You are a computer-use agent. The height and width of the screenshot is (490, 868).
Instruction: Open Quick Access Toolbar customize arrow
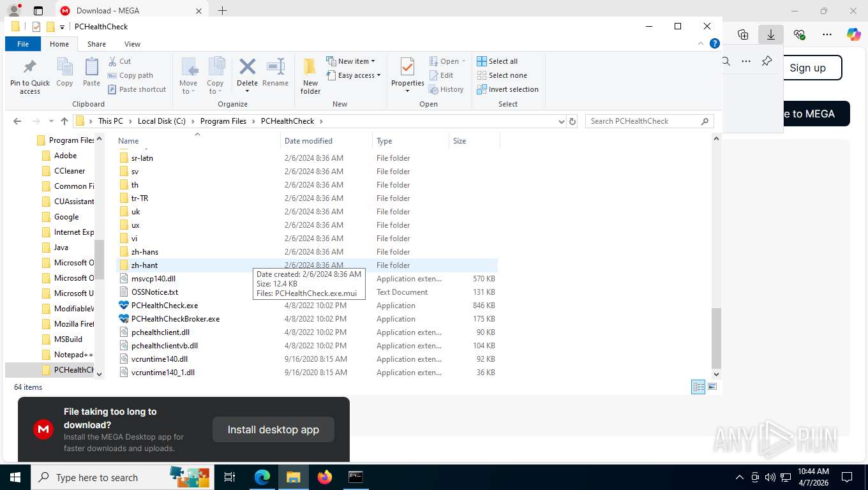[62, 27]
